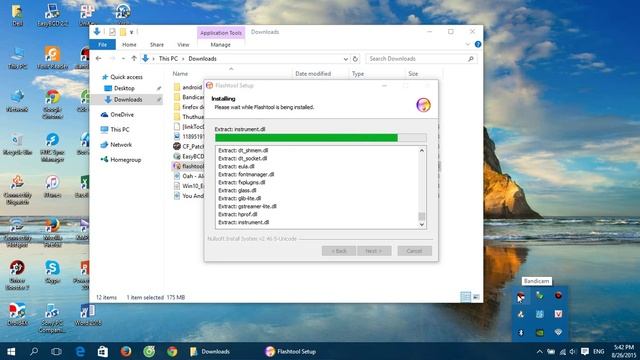This screenshot has width=640, height=360.
Task: Sort files by the Type column header
Action: [358, 74]
